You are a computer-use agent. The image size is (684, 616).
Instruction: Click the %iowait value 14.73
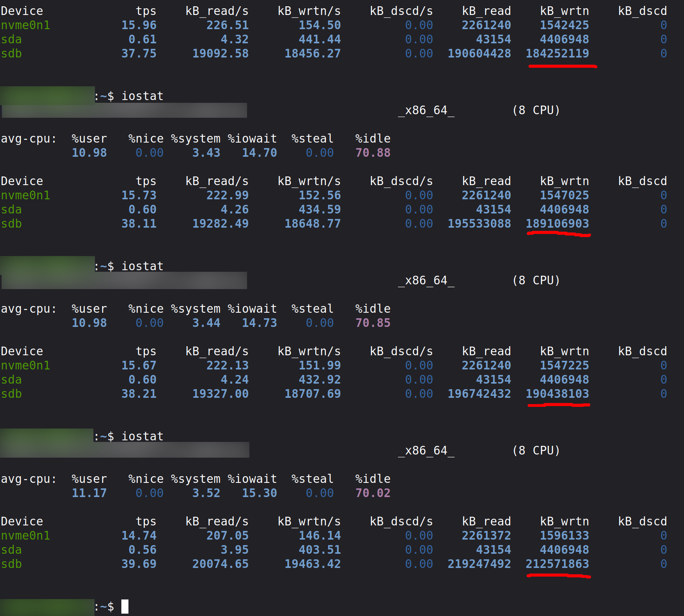pos(259,323)
